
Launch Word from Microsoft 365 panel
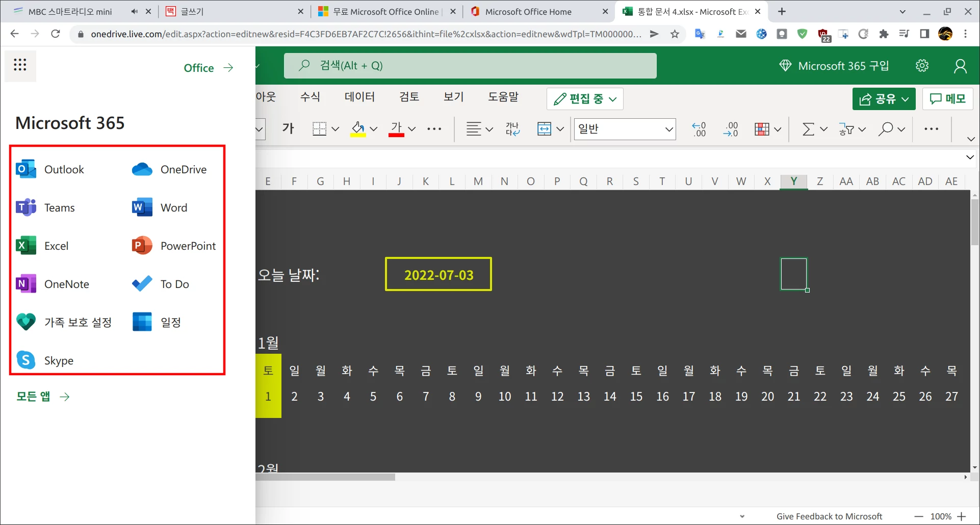[160, 207]
